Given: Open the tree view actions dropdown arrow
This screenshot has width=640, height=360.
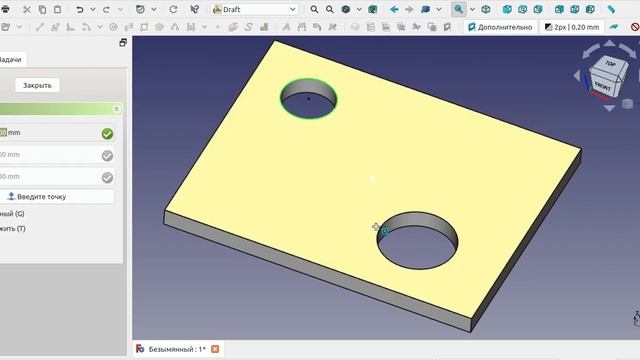Looking at the screenshot, I should pos(472,9).
